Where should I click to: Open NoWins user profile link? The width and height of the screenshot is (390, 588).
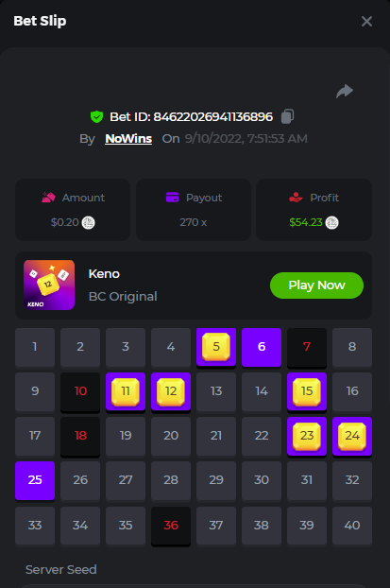[128, 139]
